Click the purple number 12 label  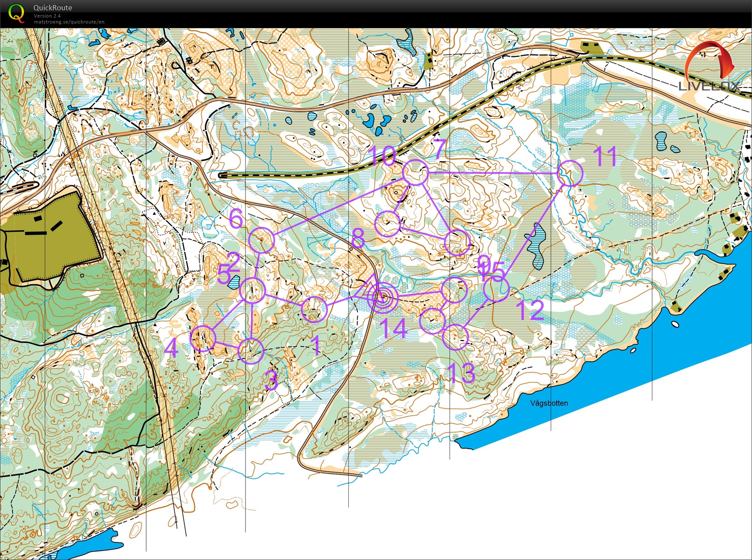coord(530,310)
